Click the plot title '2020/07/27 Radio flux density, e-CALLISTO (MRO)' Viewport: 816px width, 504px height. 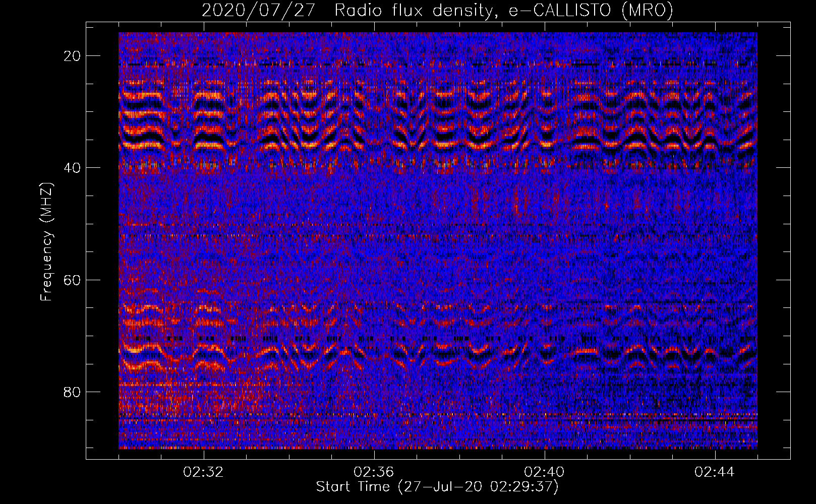pyautogui.click(x=437, y=10)
